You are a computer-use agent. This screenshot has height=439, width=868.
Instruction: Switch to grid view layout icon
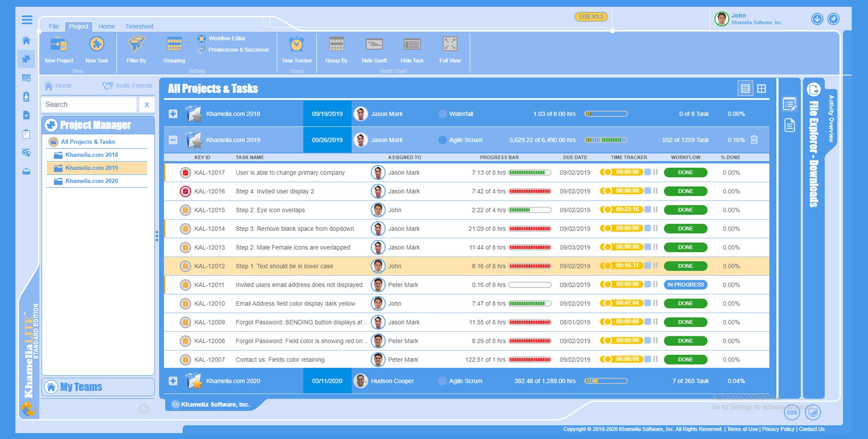click(x=761, y=89)
